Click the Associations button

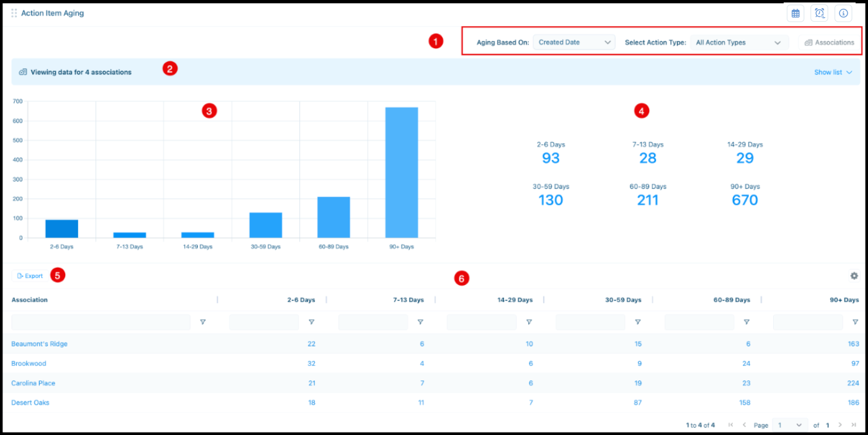[829, 43]
